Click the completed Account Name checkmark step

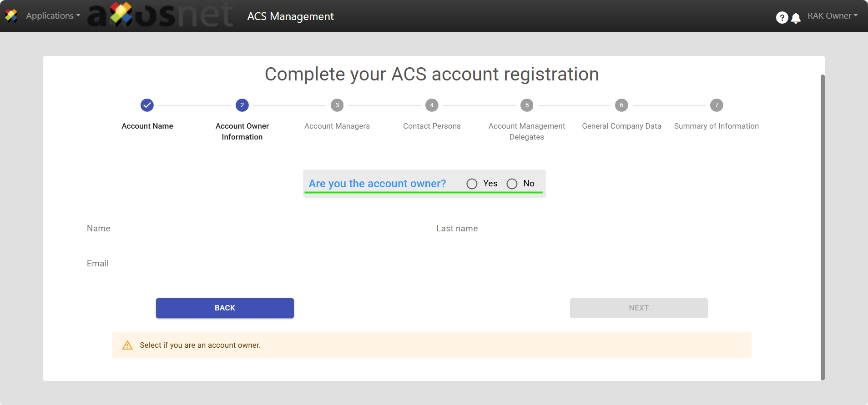pos(147,105)
